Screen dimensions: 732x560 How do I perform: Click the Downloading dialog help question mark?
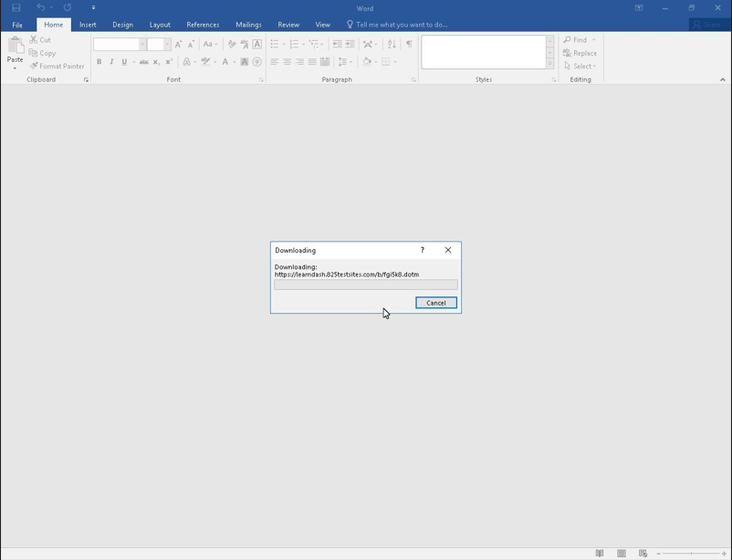(x=422, y=250)
